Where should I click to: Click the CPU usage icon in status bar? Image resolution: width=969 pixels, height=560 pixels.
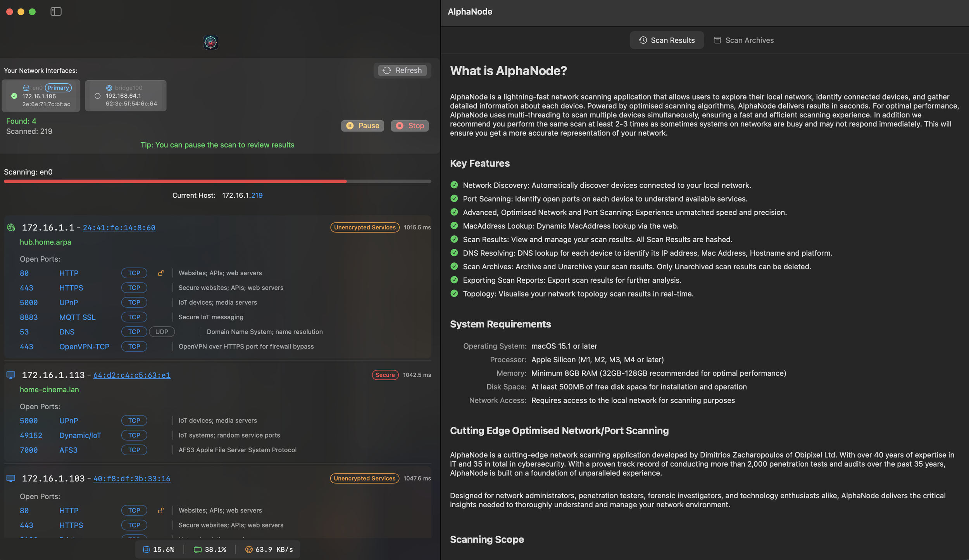tap(146, 550)
